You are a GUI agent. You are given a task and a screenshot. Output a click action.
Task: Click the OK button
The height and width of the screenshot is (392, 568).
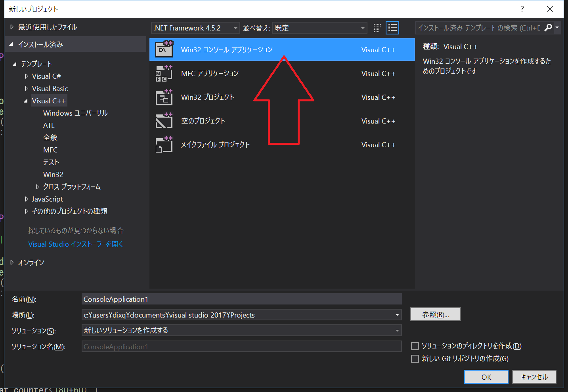click(486, 377)
